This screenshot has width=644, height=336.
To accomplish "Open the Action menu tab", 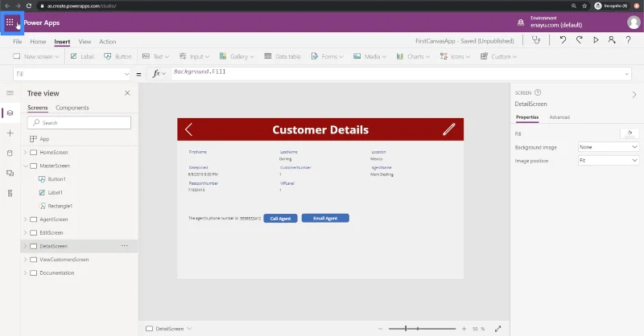I will coord(108,42).
